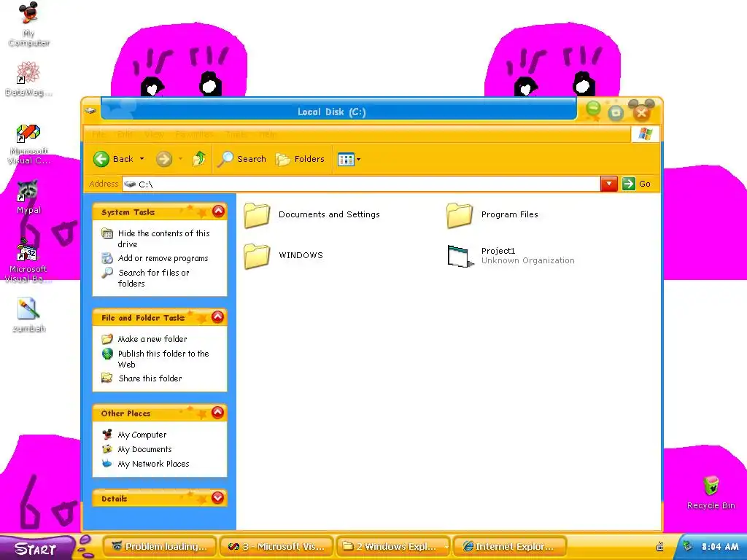Toggle the Folders pane
This screenshot has height=560, width=747.
(300, 159)
